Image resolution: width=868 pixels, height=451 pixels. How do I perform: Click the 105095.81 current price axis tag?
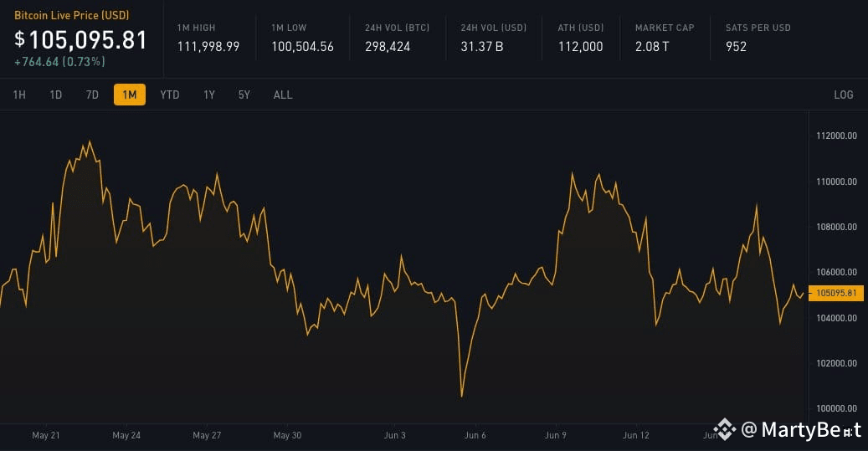click(836, 293)
